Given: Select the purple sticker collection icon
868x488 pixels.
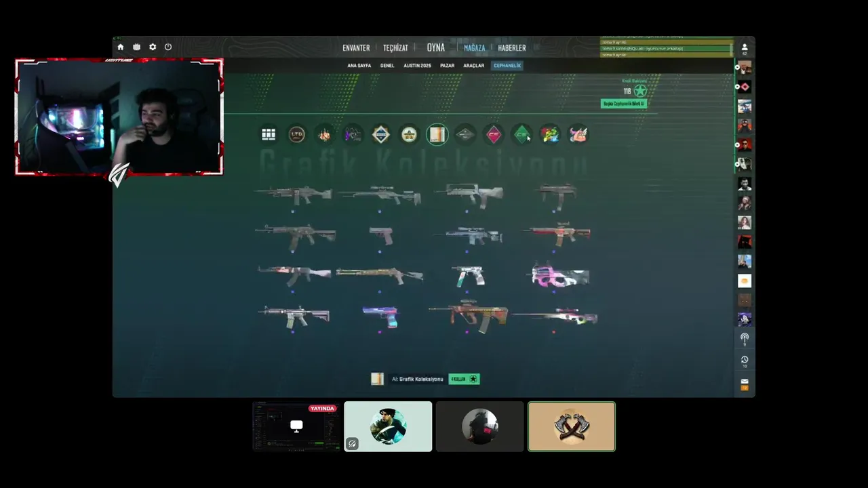Looking at the screenshot, I should [x=353, y=134].
